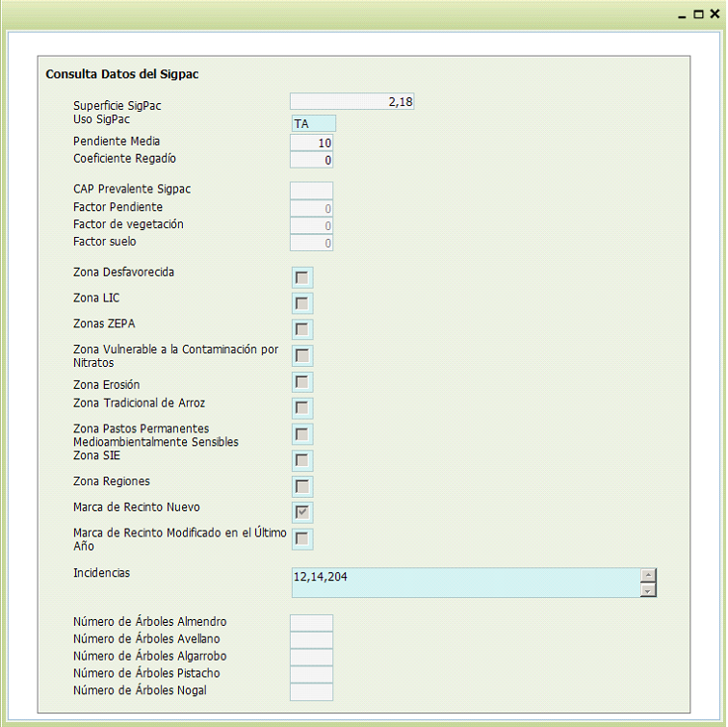Click the 'Uso SigPac' label

tap(102, 119)
